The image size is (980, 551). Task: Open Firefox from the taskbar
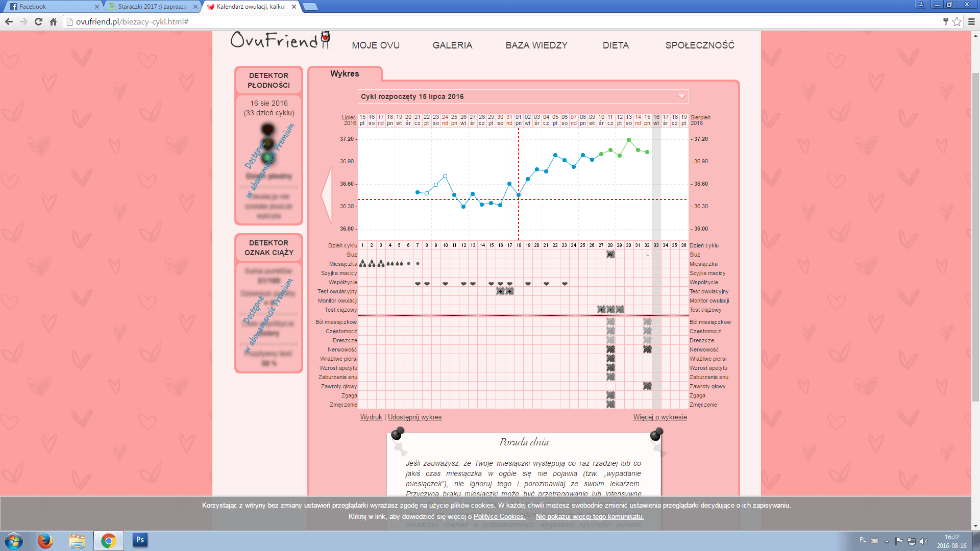[45, 540]
